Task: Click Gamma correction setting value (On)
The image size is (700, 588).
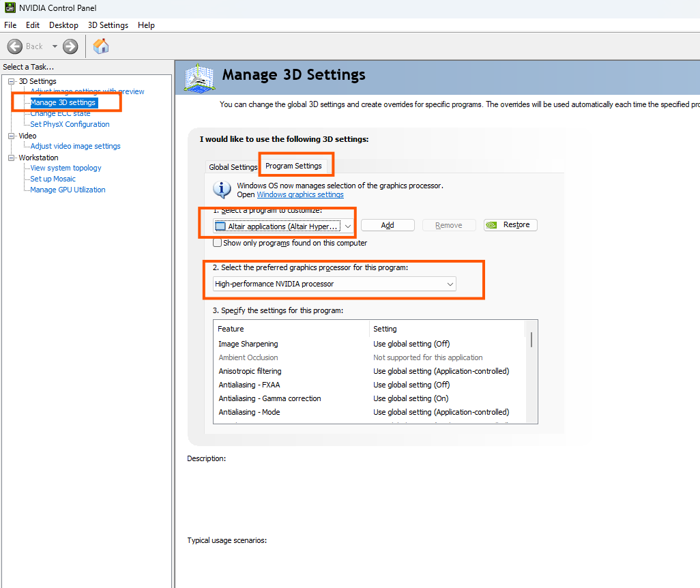Action: tap(411, 398)
